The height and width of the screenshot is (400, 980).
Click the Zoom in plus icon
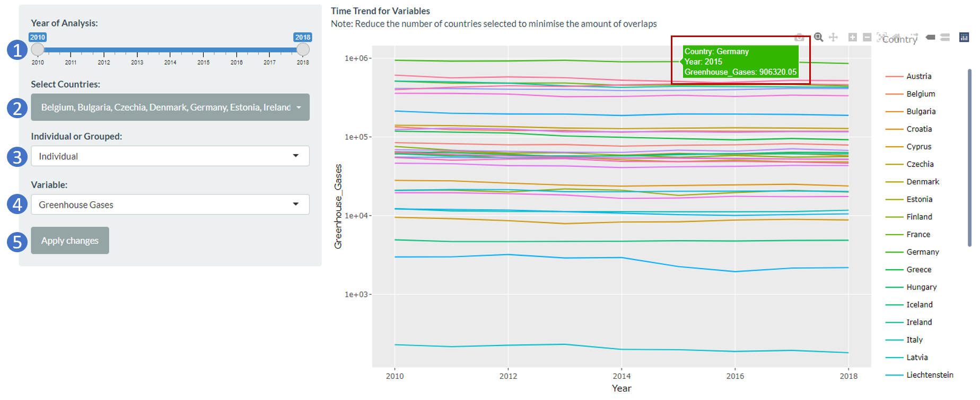tap(852, 37)
